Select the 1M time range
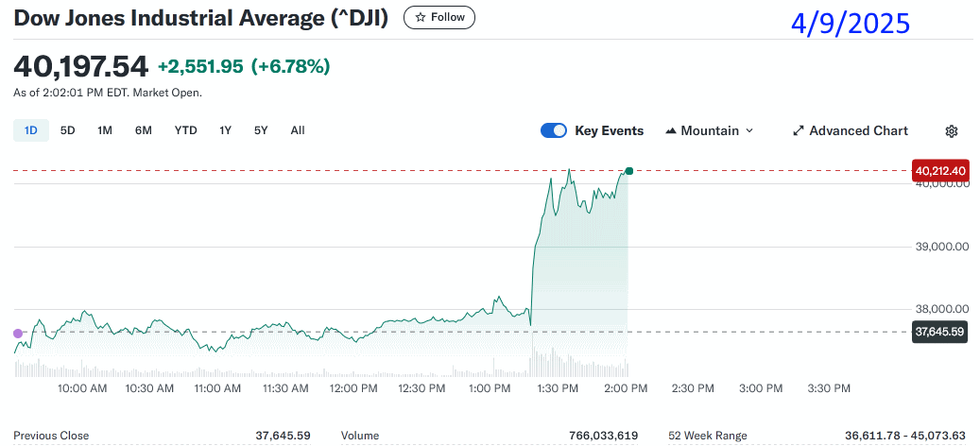980x446 pixels. (105, 130)
